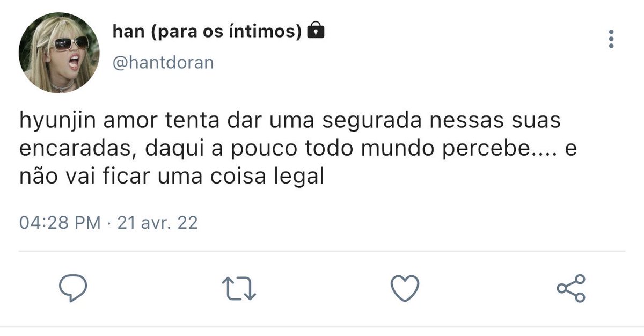644x336 pixels.
Task: Open the reply speech bubble icon
Action: click(73, 289)
